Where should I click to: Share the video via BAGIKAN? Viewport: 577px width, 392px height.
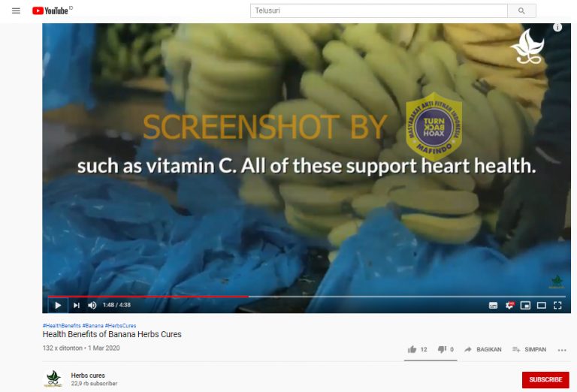click(483, 349)
